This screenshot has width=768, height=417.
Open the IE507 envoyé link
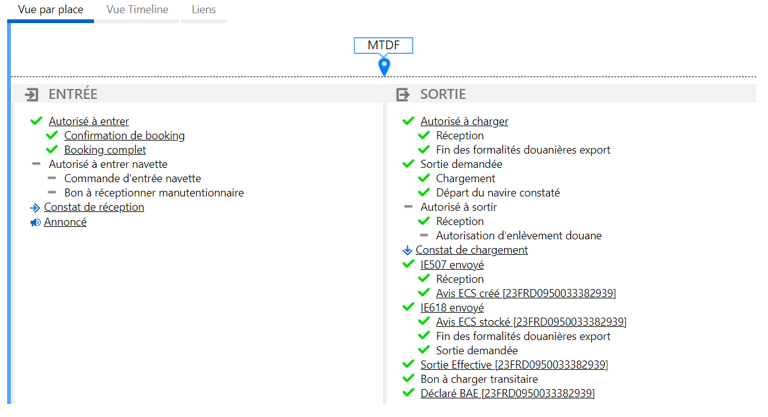(452, 265)
